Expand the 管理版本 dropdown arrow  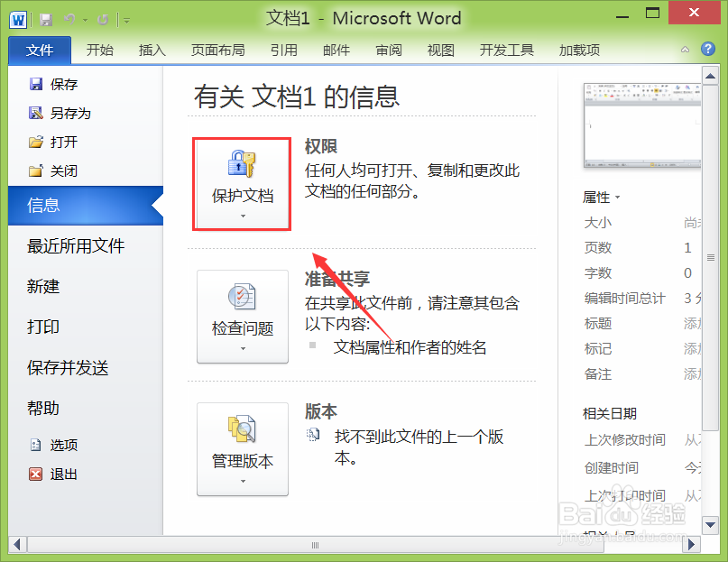coord(243,481)
